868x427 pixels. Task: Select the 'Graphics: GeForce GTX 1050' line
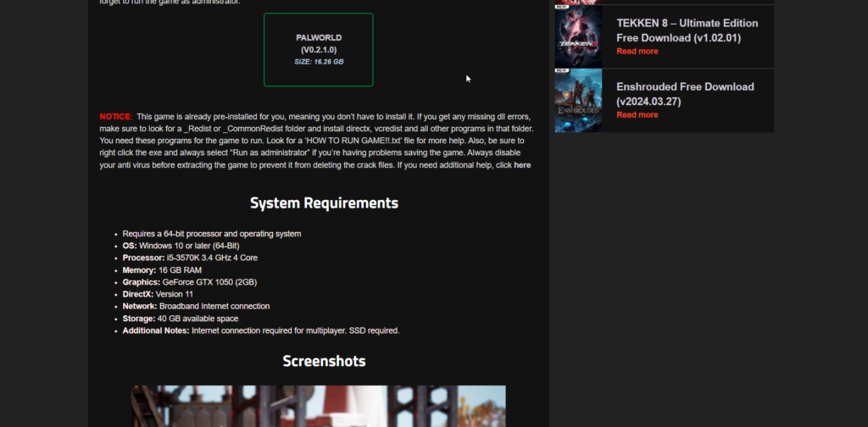click(x=189, y=282)
